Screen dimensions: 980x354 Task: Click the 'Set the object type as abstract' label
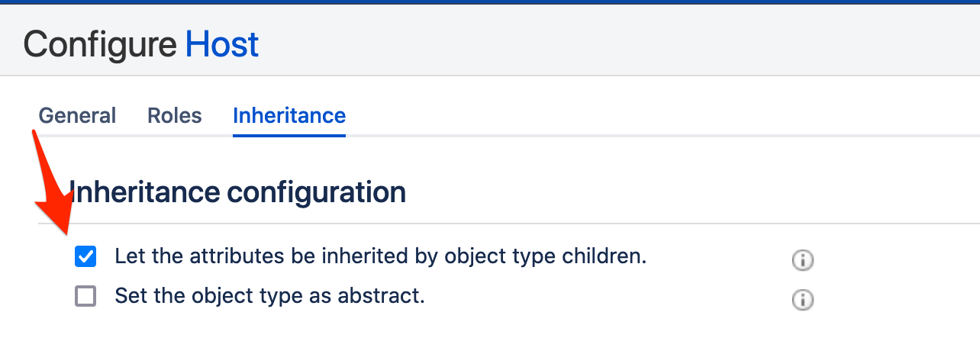tap(269, 295)
